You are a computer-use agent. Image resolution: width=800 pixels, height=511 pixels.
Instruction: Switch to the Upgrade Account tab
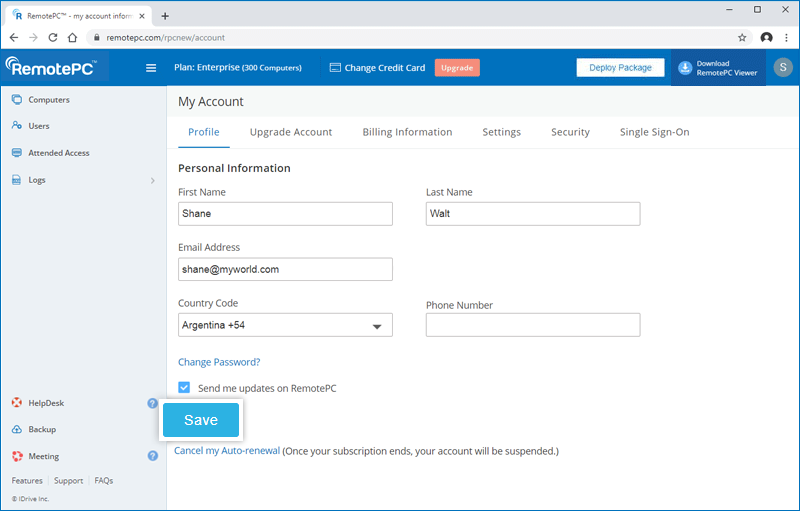tap(291, 132)
